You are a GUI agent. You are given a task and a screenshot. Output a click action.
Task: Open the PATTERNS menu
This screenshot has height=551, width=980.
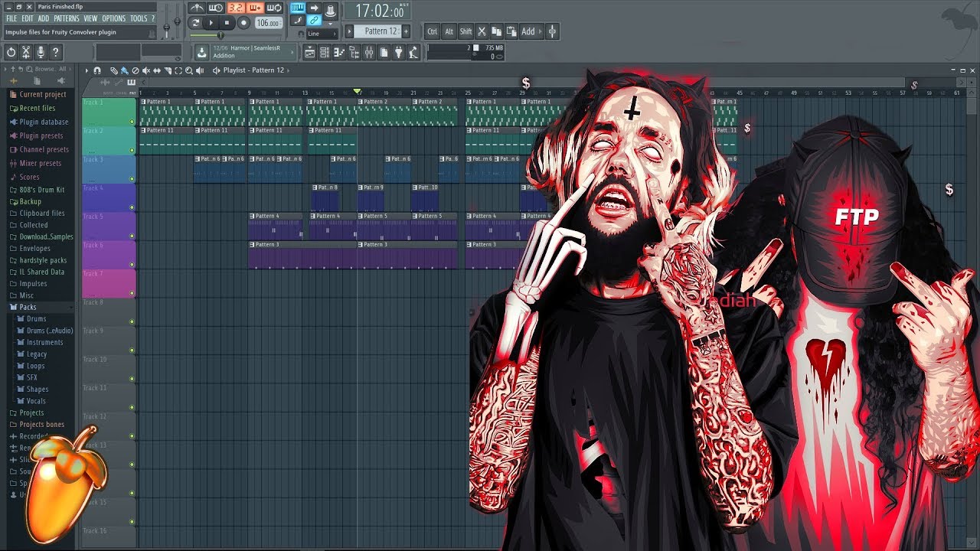67,18
